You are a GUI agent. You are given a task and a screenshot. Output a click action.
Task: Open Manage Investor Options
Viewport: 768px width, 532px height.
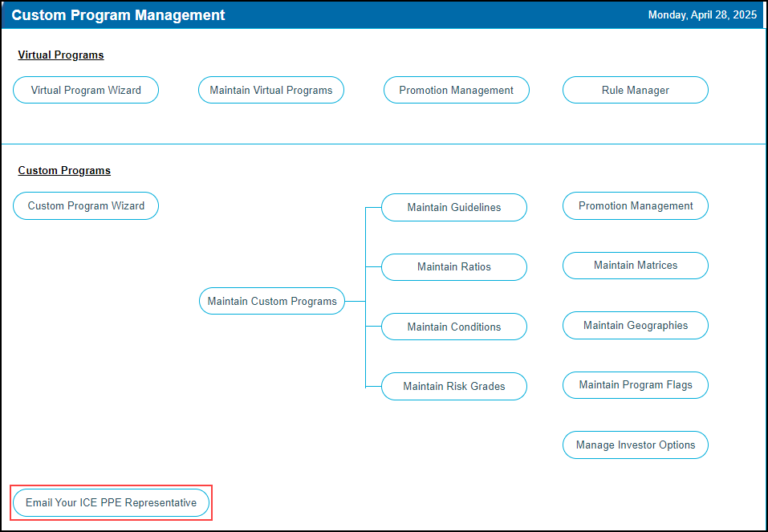pos(636,445)
